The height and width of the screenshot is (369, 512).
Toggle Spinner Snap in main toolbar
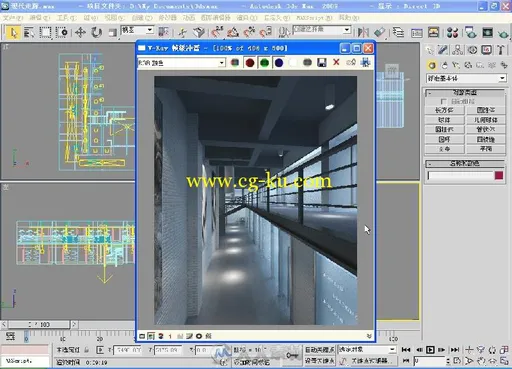pos(266,32)
